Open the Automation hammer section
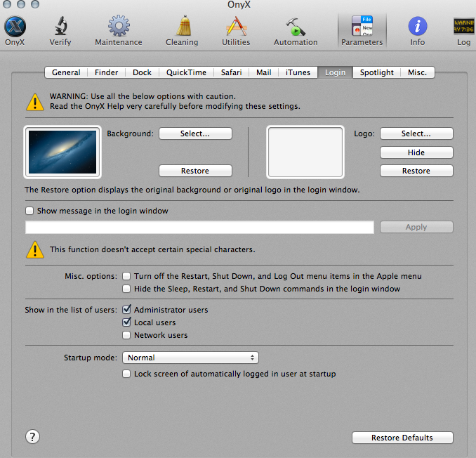 296,30
